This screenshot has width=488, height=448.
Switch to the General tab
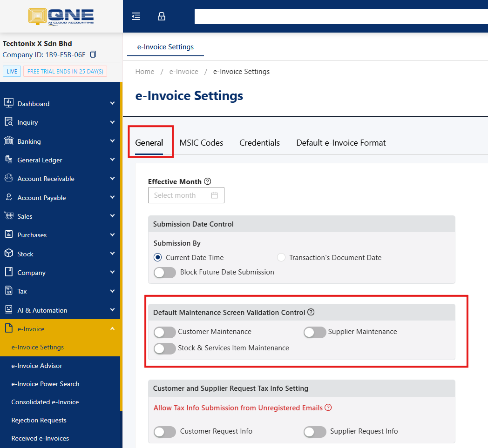(149, 143)
